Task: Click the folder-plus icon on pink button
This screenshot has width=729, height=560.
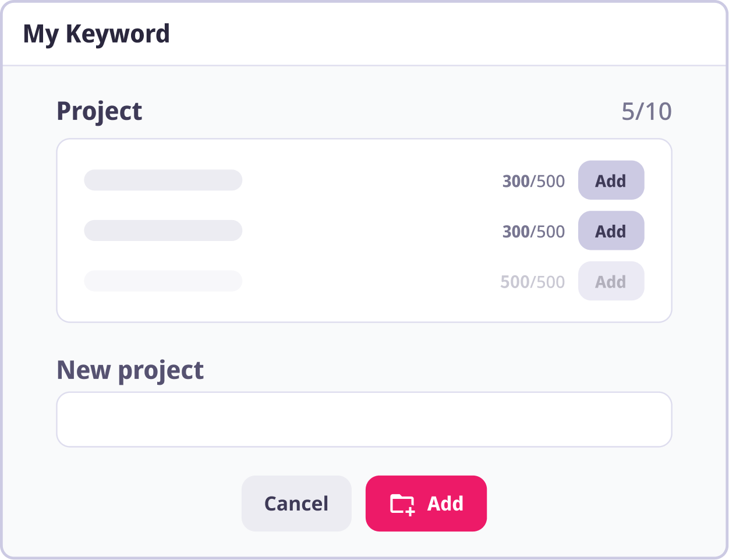Action: pyautogui.click(x=402, y=504)
